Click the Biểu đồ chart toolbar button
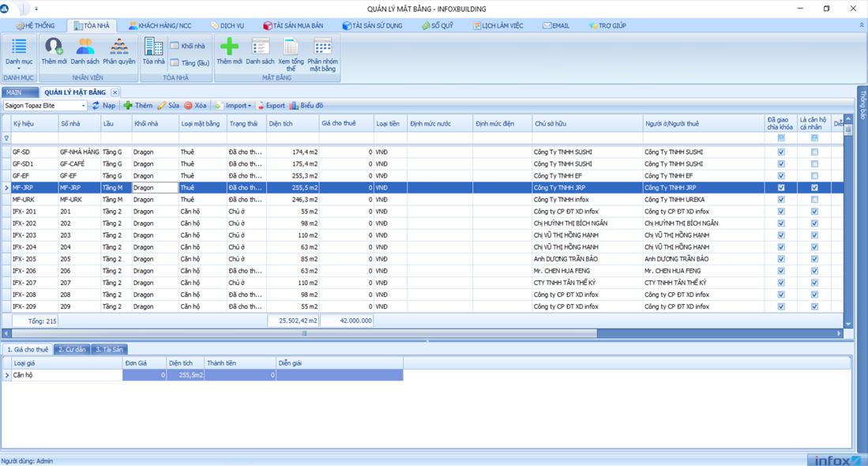Viewport: 868px width, 466px height. tap(306, 106)
